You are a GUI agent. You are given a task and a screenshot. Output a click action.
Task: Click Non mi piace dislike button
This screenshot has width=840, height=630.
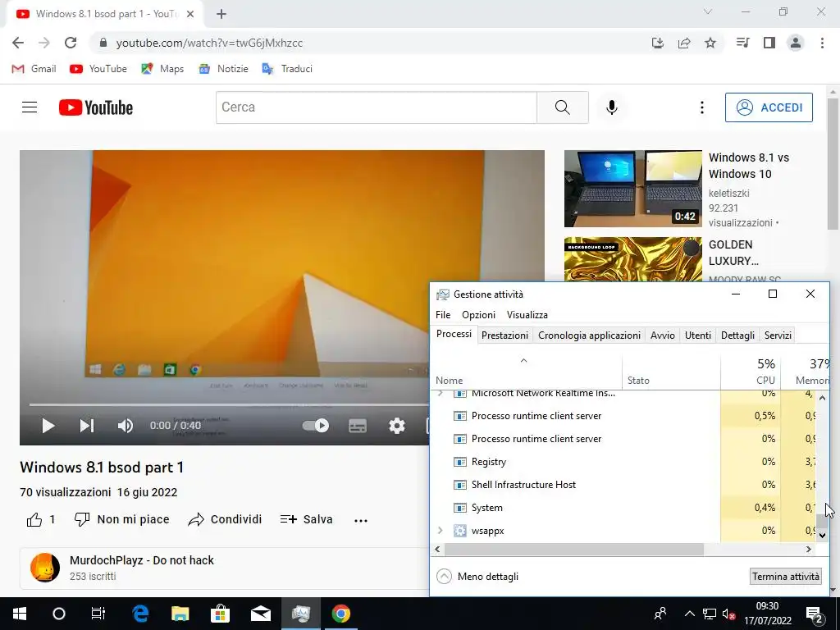click(x=121, y=519)
